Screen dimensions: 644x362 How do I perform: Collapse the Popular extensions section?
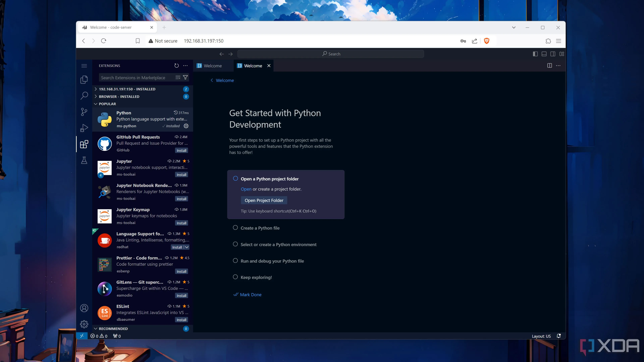[x=107, y=104]
